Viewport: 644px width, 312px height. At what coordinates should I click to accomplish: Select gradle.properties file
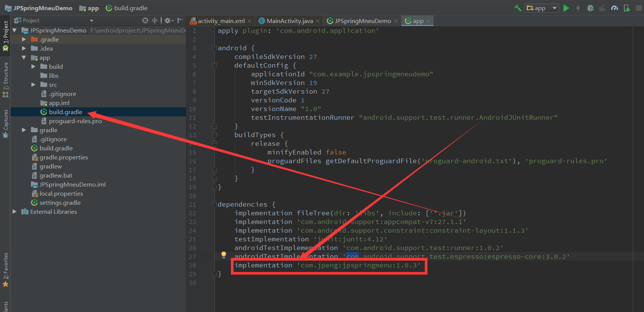60,157
